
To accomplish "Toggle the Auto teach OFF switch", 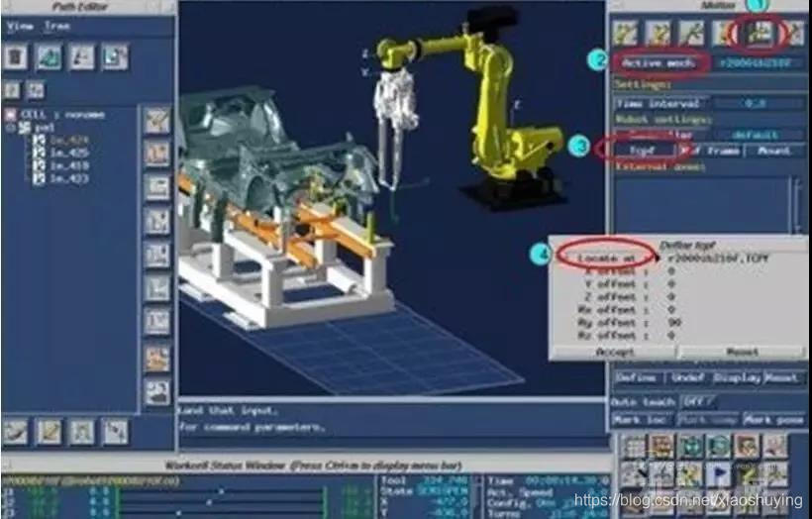I will pyautogui.click(x=698, y=402).
